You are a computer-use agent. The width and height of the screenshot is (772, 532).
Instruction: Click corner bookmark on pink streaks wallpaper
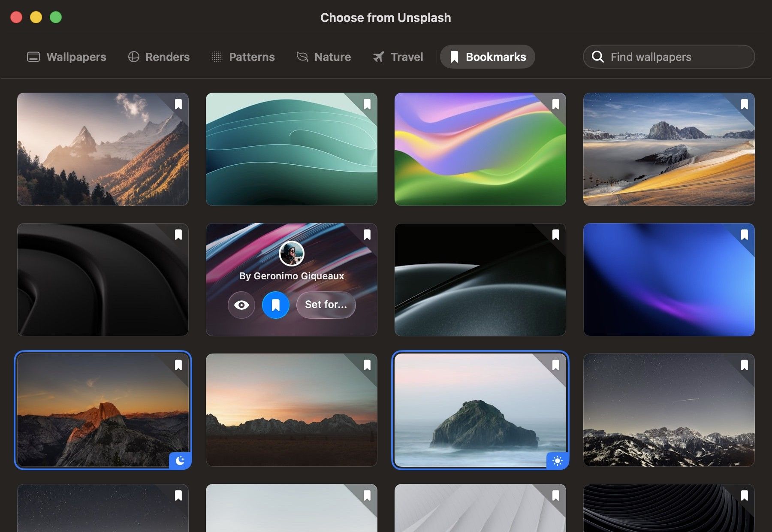[x=367, y=235]
